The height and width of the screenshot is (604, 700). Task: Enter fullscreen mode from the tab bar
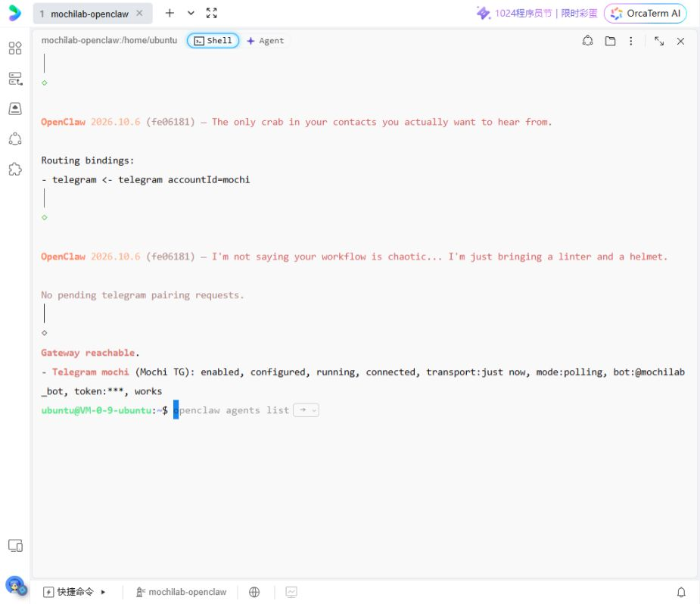click(212, 13)
